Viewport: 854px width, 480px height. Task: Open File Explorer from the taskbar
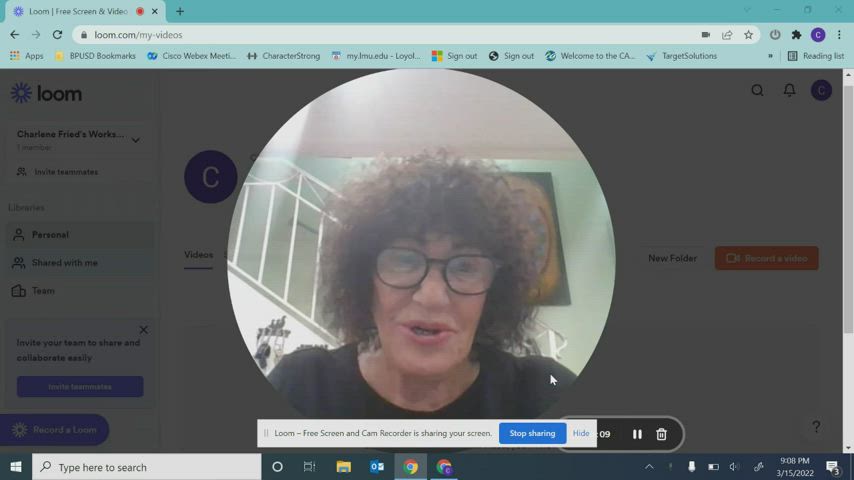tap(343, 467)
